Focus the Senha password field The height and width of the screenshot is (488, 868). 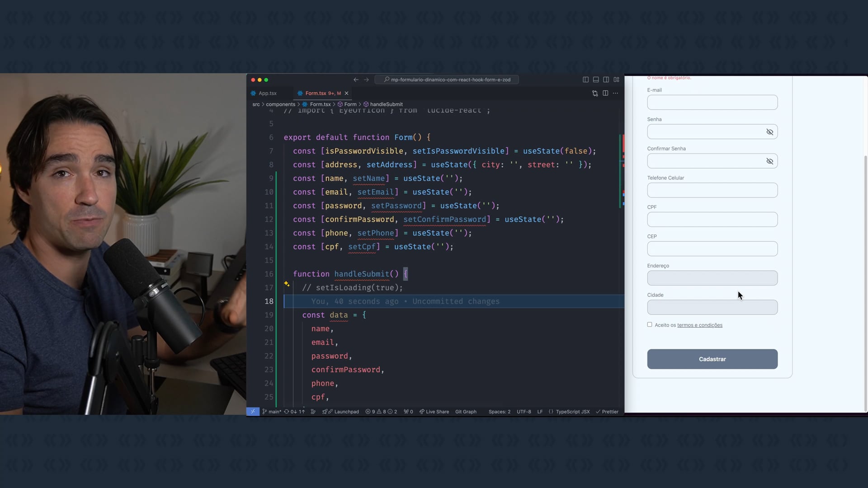pyautogui.click(x=712, y=132)
